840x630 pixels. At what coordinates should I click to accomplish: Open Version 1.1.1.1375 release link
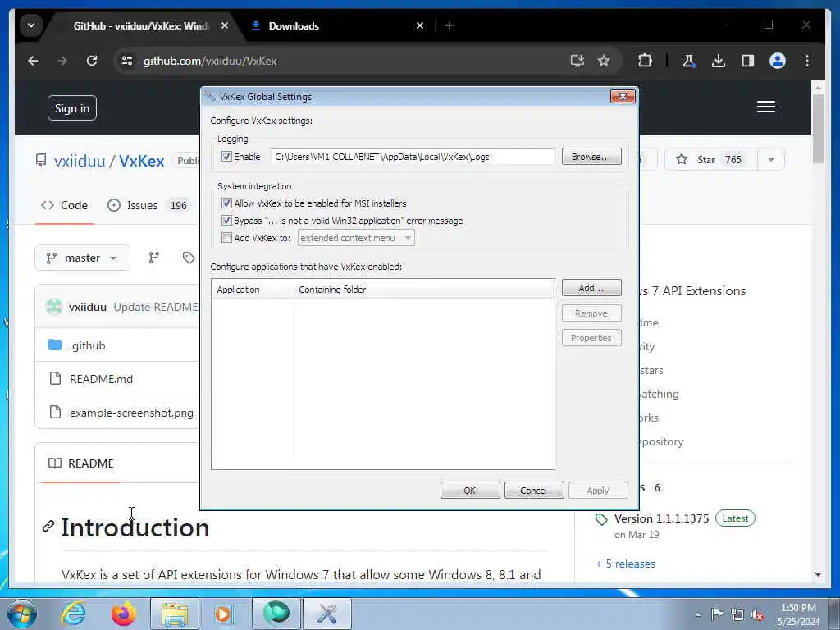coord(662,518)
